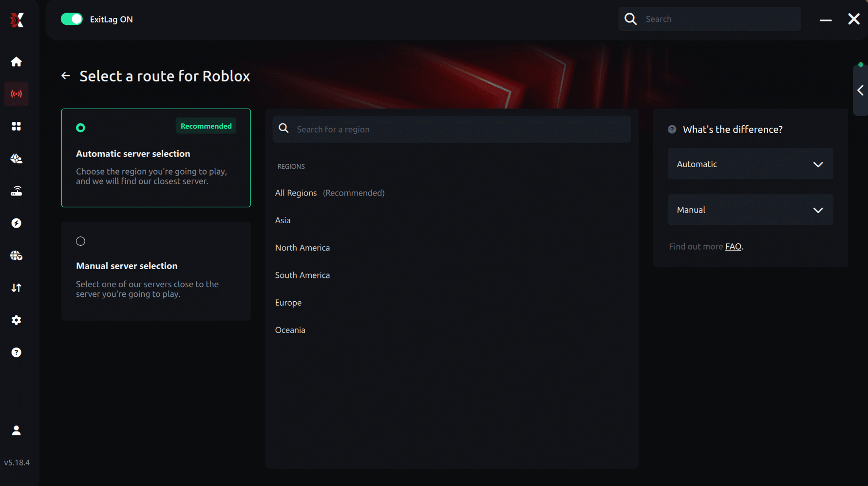Click the region list search magnifier icon

[x=283, y=128]
